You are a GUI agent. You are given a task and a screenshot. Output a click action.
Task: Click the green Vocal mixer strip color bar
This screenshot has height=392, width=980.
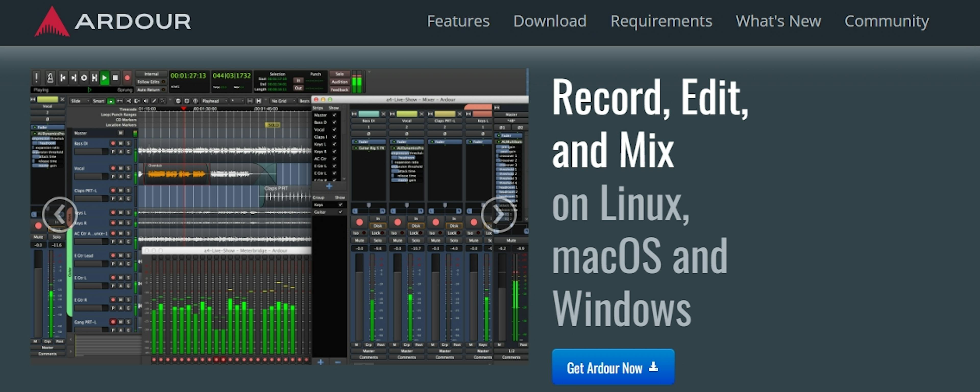(x=407, y=114)
